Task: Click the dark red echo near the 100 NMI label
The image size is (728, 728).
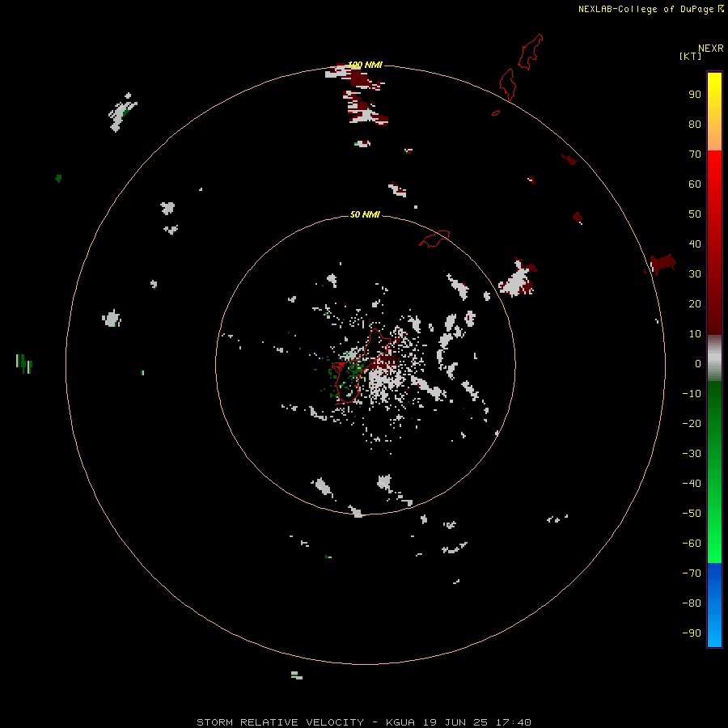Action: 357,78
